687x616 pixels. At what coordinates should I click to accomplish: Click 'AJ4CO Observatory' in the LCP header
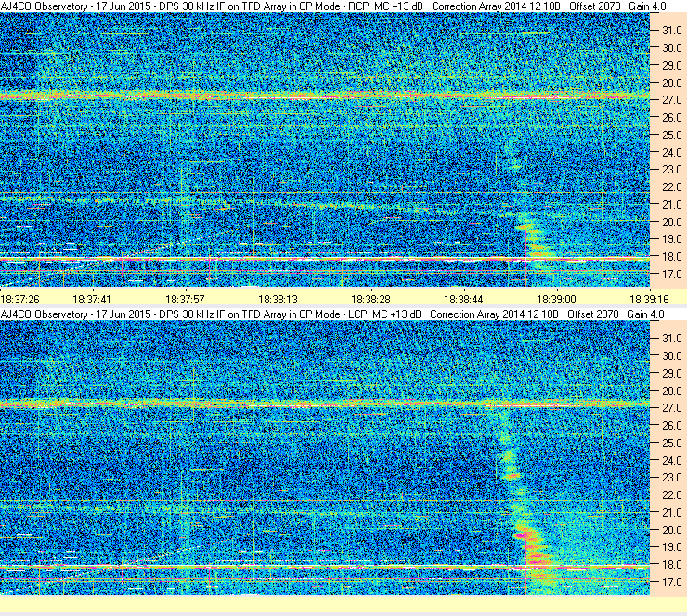(45, 314)
